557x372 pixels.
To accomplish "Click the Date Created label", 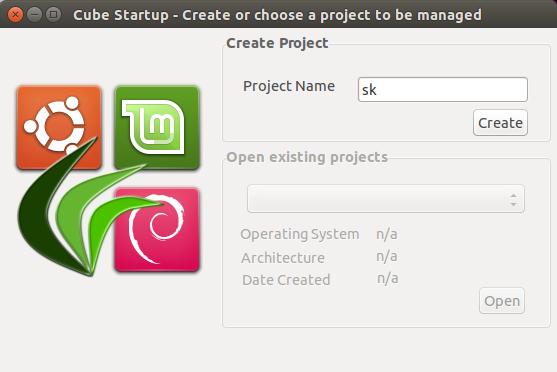I will point(286,280).
